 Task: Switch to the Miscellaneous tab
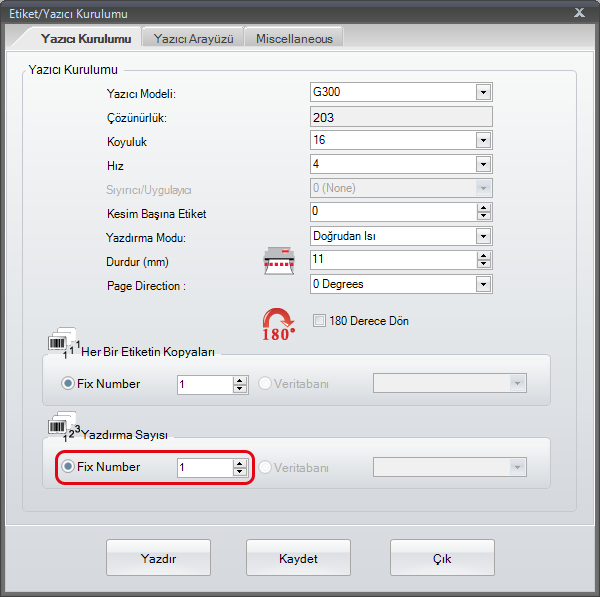tap(294, 38)
